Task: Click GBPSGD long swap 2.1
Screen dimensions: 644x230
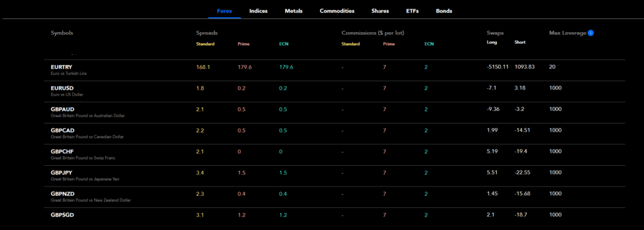Action: click(490, 215)
